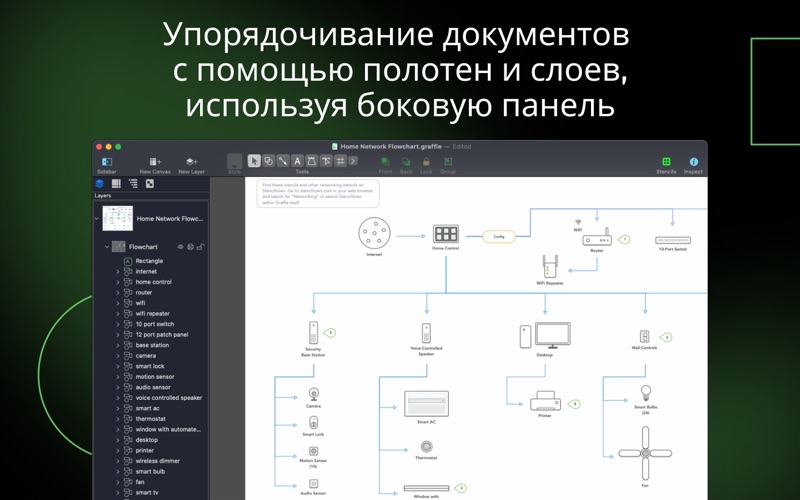Toggle printing of the Flowchart layer

pyautogui.click(x=190, y=247)
